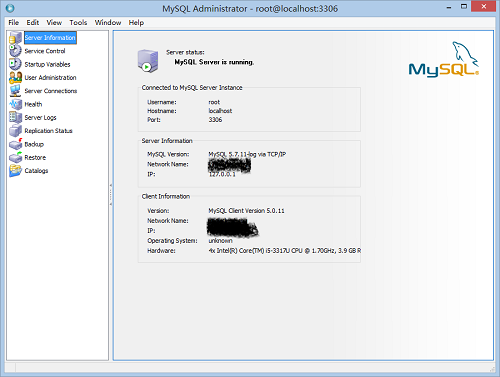Click the IP value 127.0.0.1
Viewport: 500px width, 377px height.
tap(222, 174)
